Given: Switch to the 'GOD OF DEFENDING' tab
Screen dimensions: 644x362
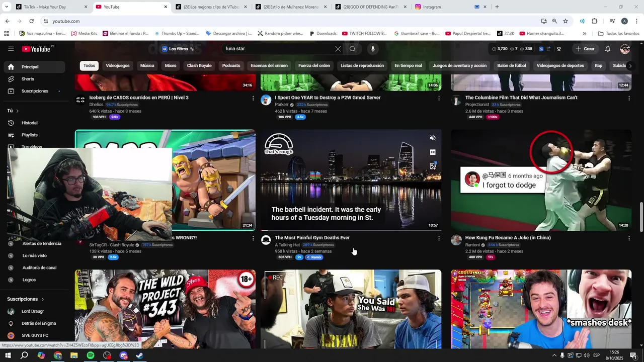Looking at the screenshot, I should click(370, 7).
